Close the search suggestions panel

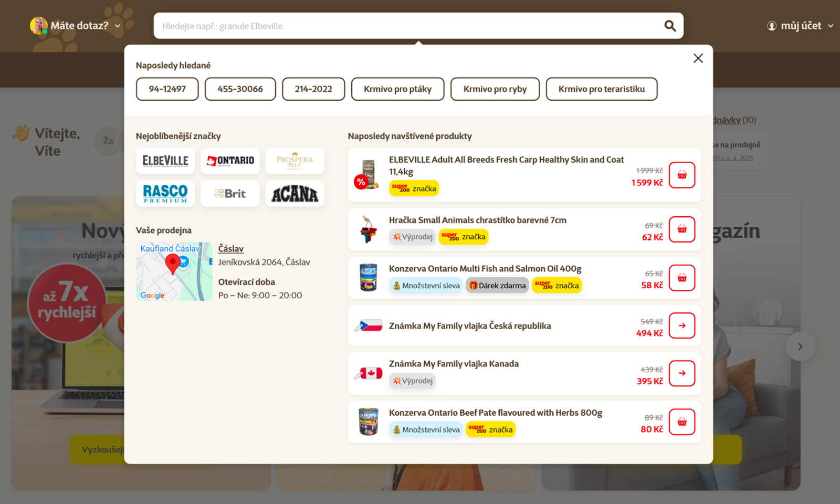(x=698, y=58)
